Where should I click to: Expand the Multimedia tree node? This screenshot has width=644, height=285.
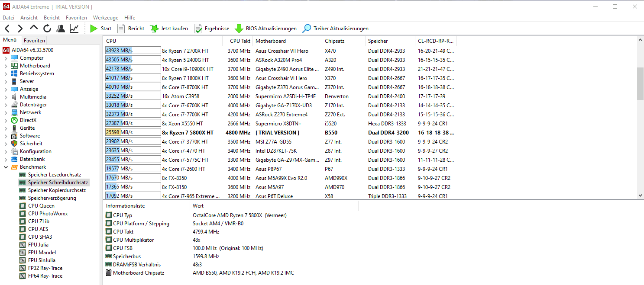(6, 97)
